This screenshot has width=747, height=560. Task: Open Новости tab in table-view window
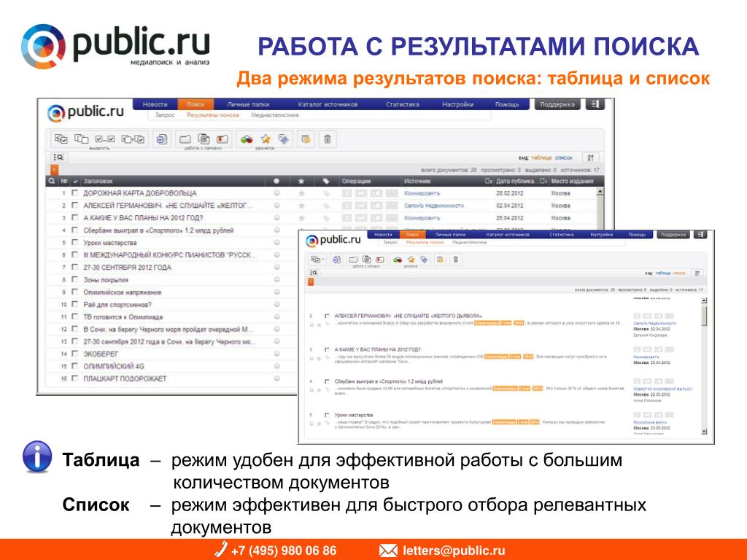155,104
